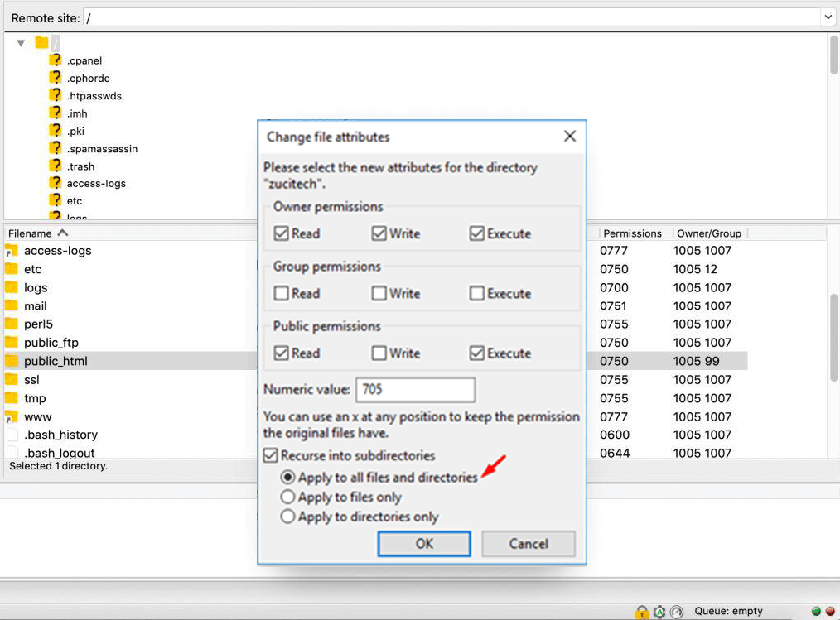
Task: Toggle Owner Execute permission checkbox
Action: (x=477, y=233)
